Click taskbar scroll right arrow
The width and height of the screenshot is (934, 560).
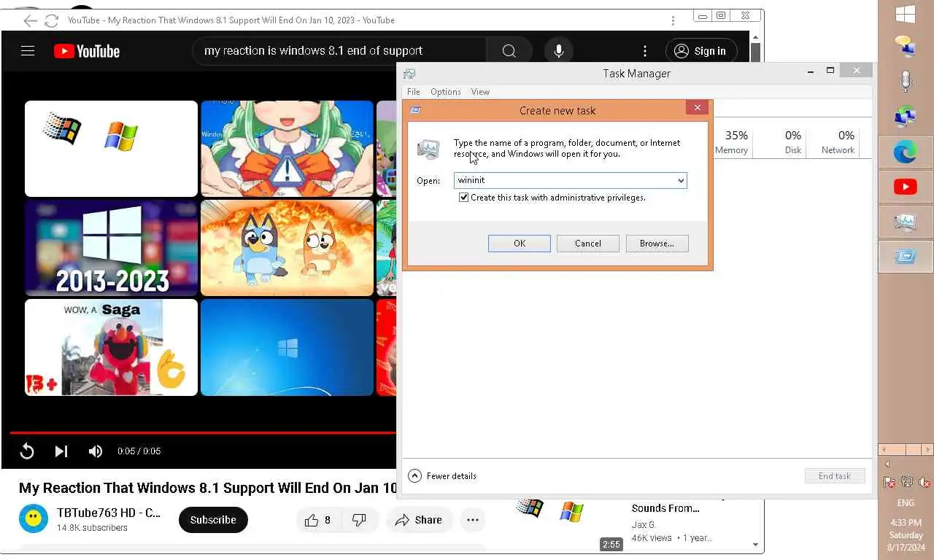929,450
